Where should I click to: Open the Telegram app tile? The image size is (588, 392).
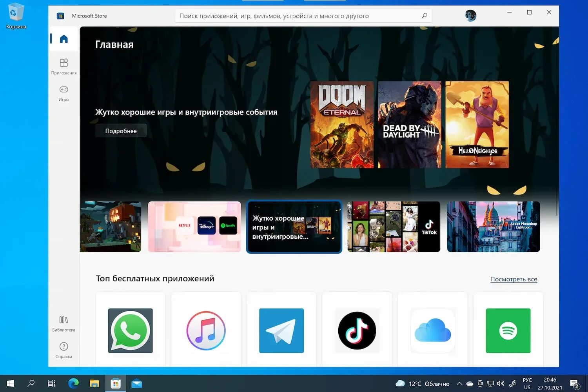coord(281,330)
